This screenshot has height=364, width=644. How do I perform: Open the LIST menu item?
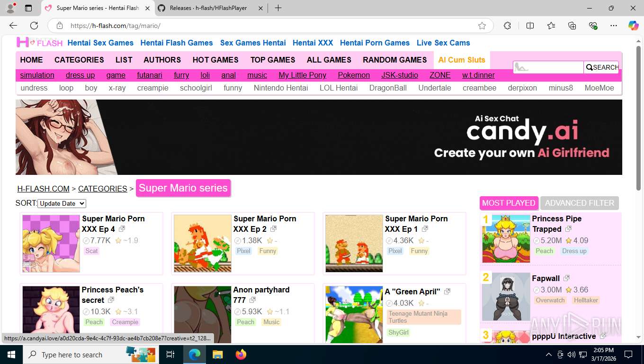[x=124, y=60]
